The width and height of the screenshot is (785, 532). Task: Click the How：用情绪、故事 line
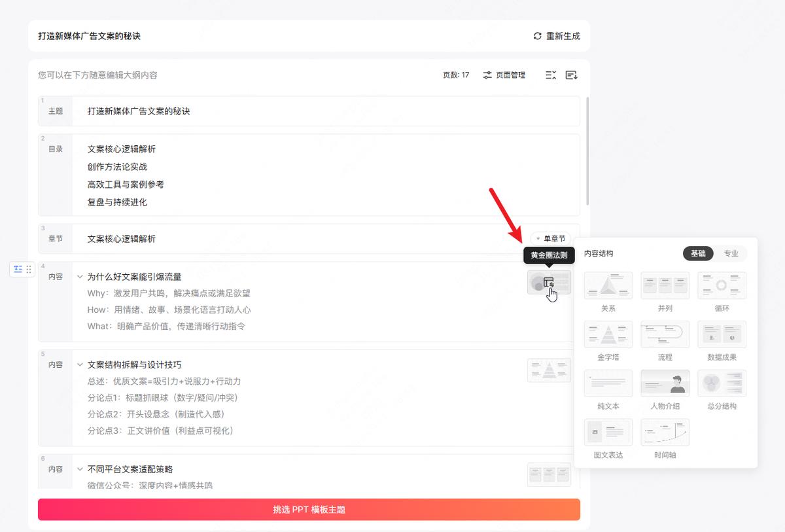(x=169, y=310)
